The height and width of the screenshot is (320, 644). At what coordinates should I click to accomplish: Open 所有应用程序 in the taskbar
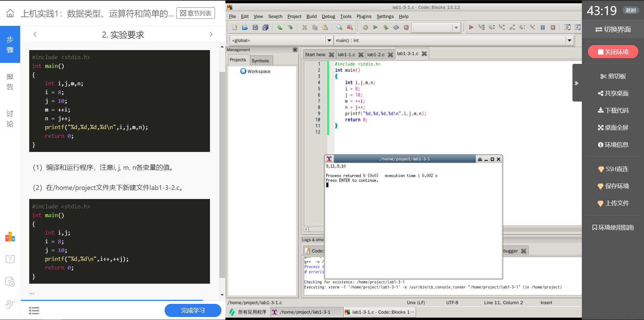252,312
